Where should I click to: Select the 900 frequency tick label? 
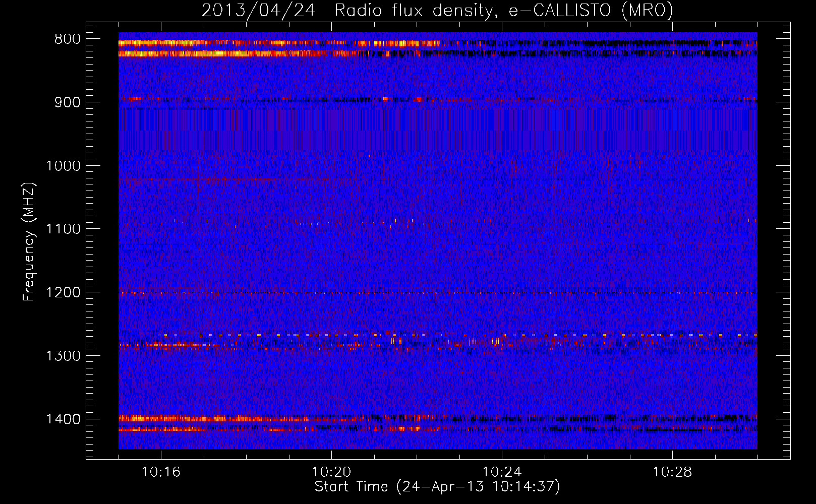tap(68, 102)
